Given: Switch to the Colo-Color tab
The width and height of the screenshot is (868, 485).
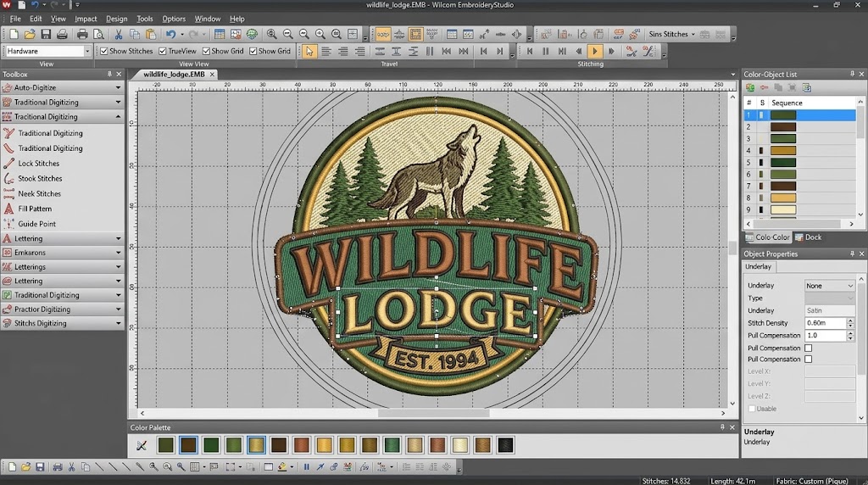Looking at the screenshot, I should (x=767, y=237).
